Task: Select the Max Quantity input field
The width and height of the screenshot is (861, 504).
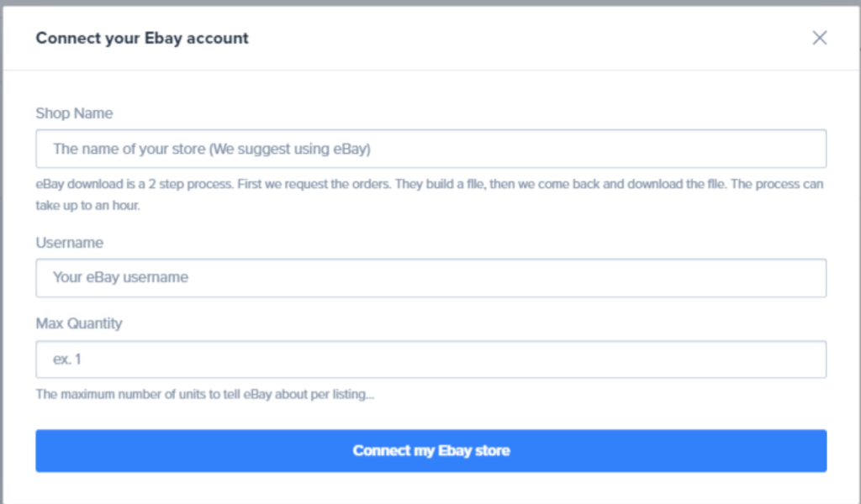Action: [x=431, y=360]
